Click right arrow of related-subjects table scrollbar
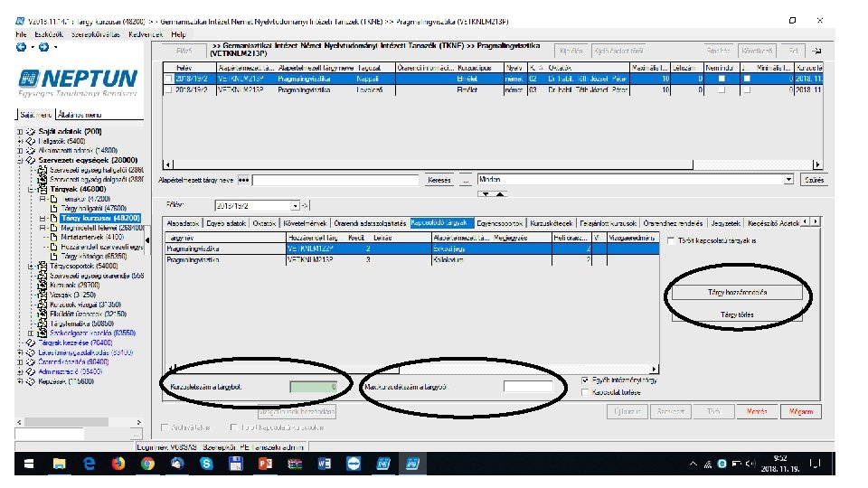Screen dimensions: 868x488 tap(655, 369)
